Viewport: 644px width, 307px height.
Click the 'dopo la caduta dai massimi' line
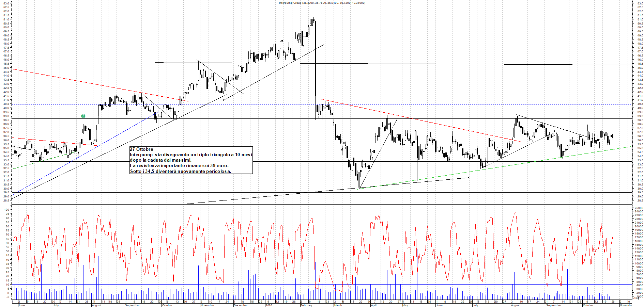(x=160, y=160)
